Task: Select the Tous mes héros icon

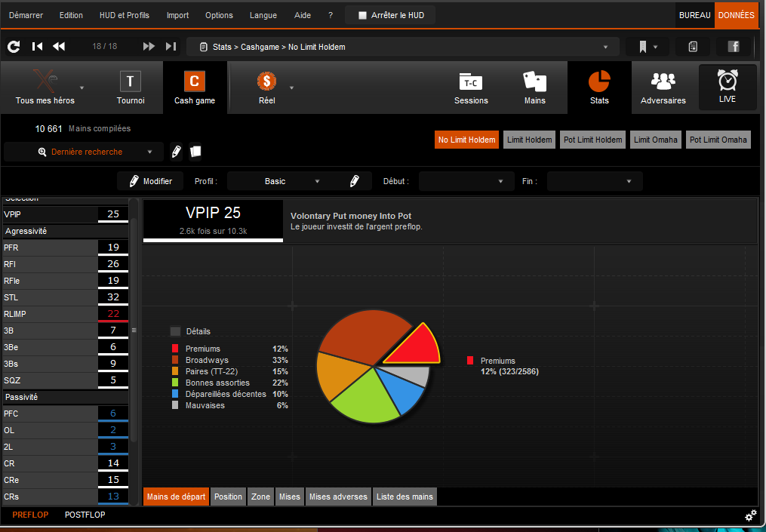Action: click(45, 81)
